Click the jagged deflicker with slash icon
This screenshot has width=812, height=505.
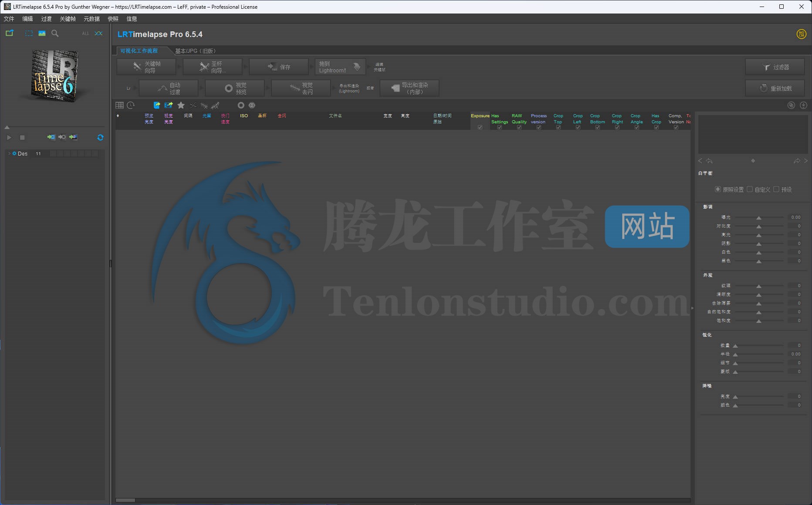tap(215, 105)
